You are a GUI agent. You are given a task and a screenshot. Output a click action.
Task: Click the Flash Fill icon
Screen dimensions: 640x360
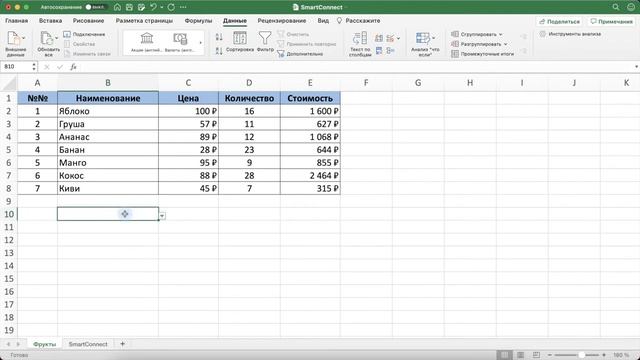point(379,38)
